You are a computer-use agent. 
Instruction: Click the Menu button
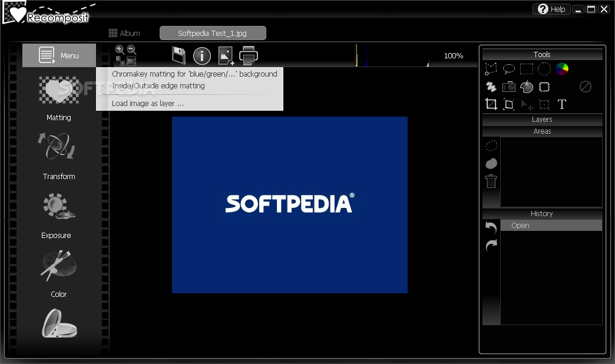click(x=59, y=55)
